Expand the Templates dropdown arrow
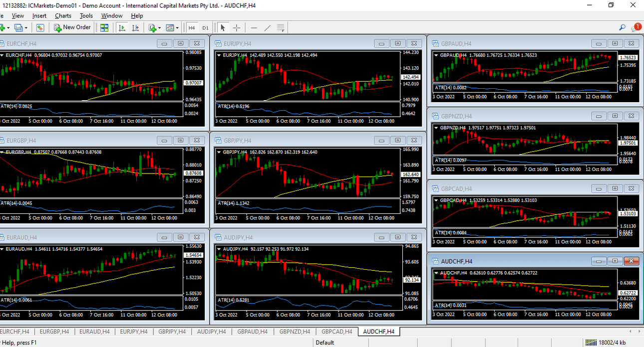The width and height of the screenshot is (644, 347). (177, 27)
